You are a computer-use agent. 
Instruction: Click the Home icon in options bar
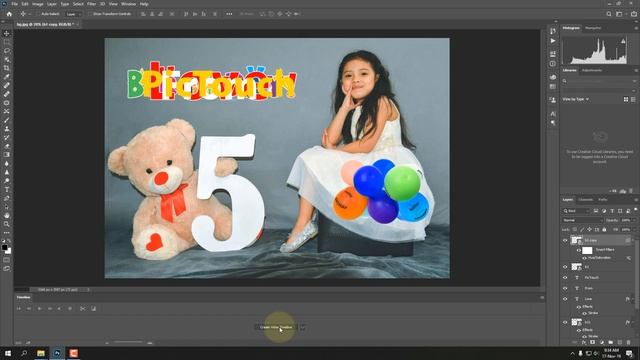[x=9, y=14]
